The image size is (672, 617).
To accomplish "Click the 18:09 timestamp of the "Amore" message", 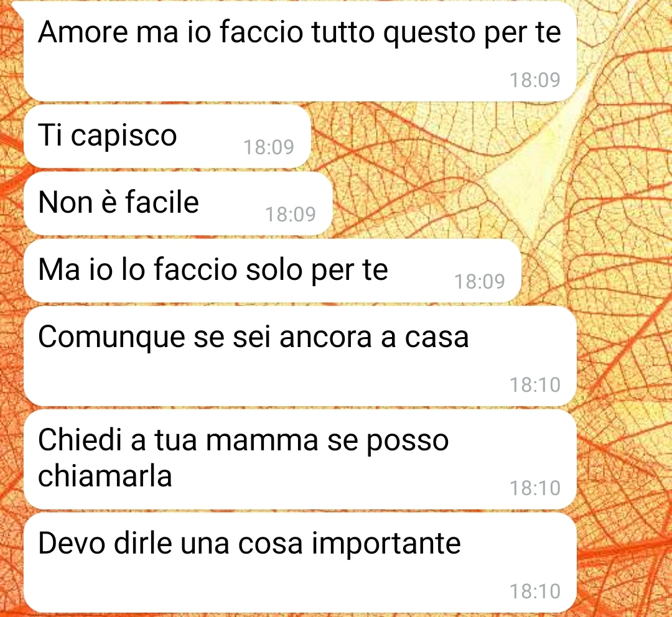I will click(x=535, y=80).
